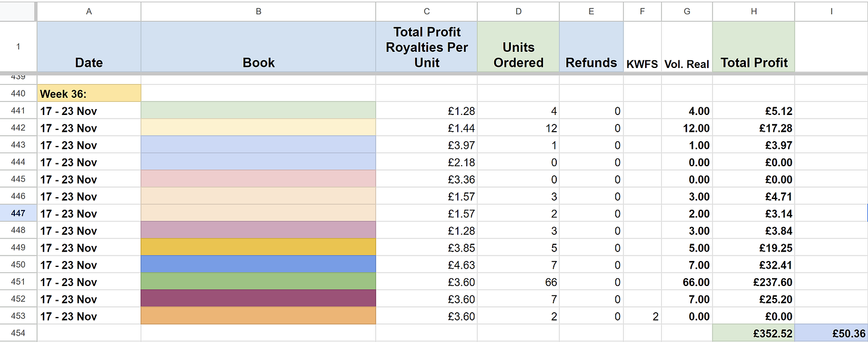Select the mauve book cell in row 448
Image resolution: width=868 pixels, height=342 pixels.
(x=258, y=231)
